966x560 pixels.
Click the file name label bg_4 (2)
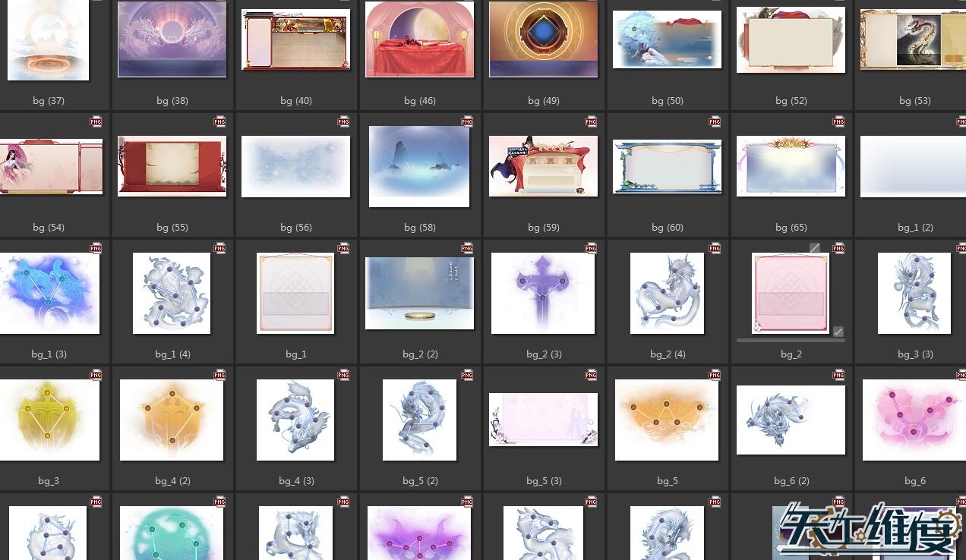point(172,481)
